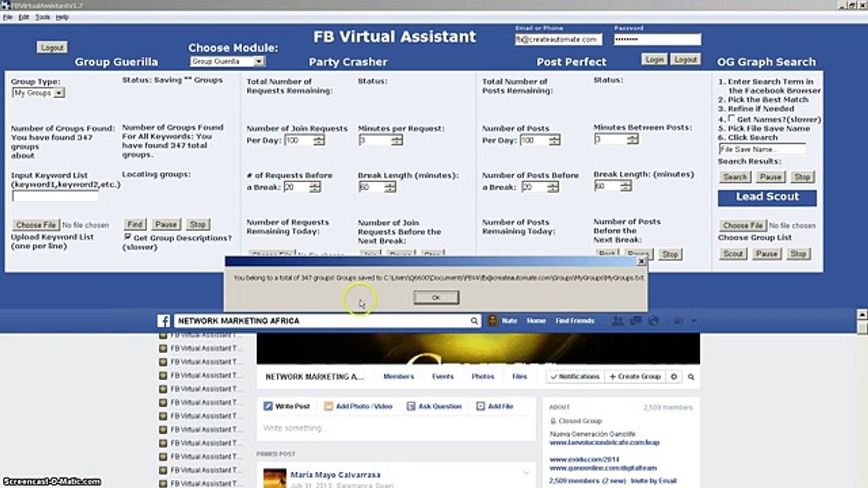The width and height of the screenshot is (868, 488).
Task: Open Nate's profile picture icon
Action: click(493, 321)
